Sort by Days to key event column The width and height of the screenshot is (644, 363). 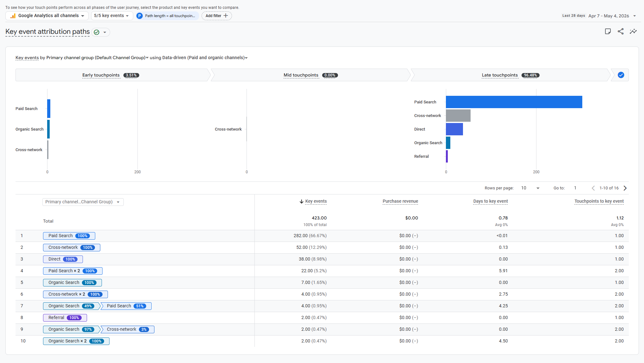coord(491,201)
